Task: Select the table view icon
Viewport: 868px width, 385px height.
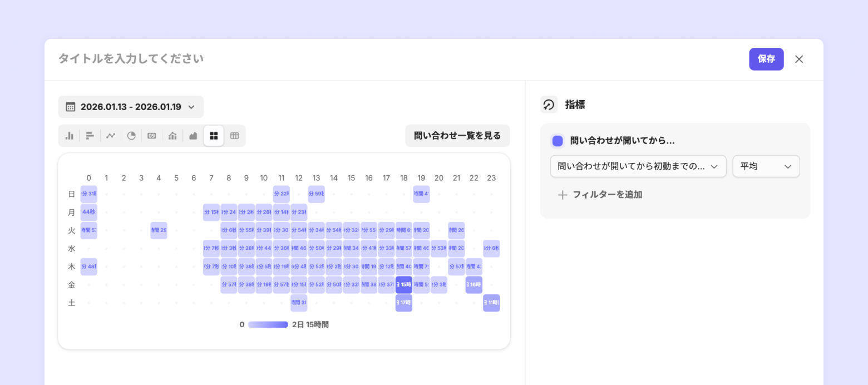Action: click(234, 136)
